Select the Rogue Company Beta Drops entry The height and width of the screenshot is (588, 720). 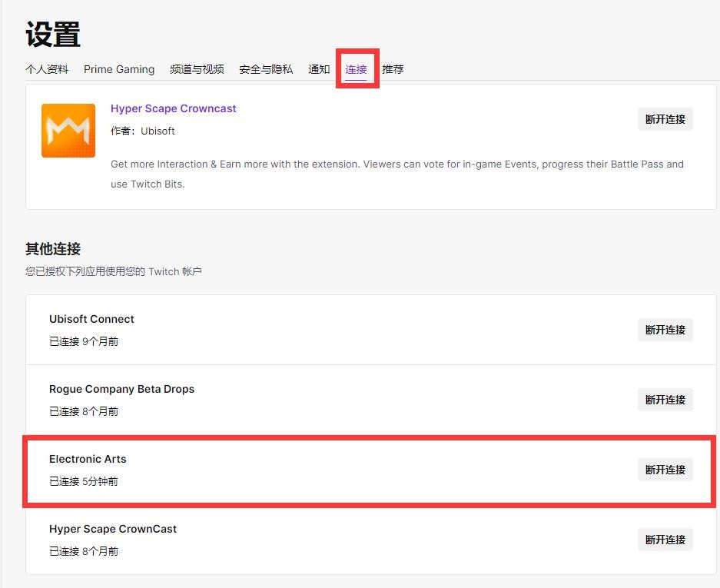121,389
